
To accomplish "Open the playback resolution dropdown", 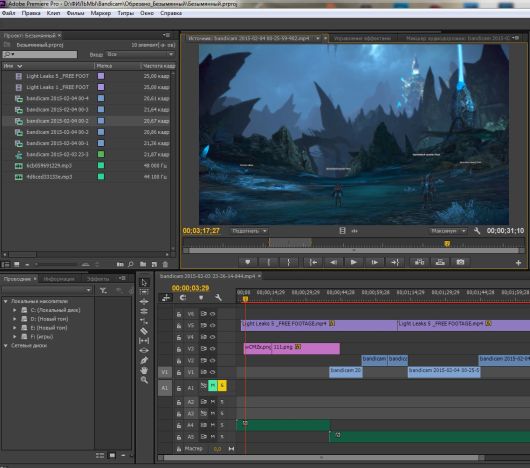I will point(448,231).
